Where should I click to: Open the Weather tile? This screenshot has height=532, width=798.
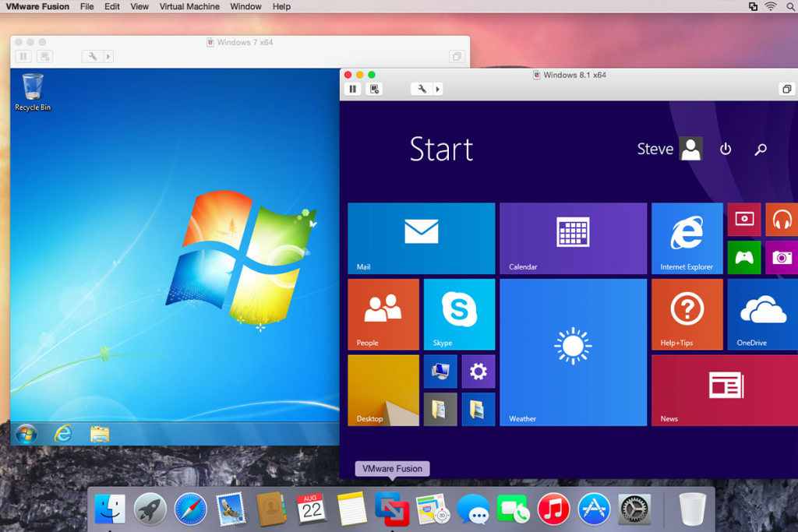point(573,352)
